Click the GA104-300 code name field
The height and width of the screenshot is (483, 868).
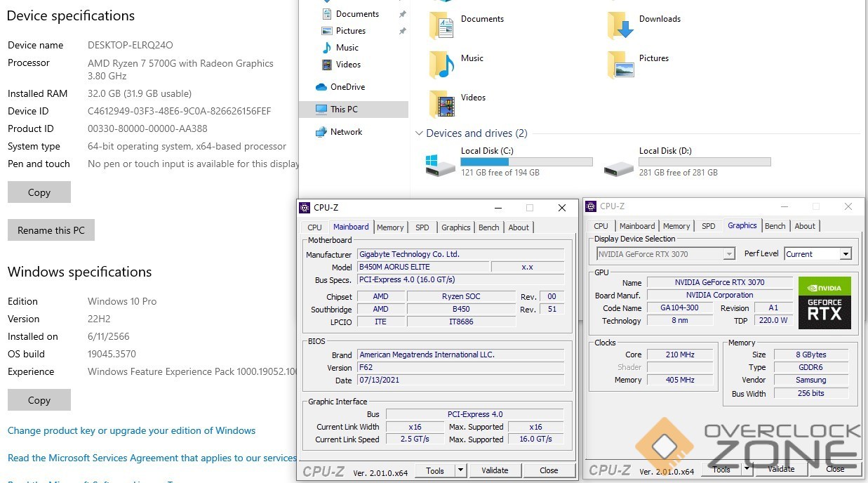tap(679, 308)
